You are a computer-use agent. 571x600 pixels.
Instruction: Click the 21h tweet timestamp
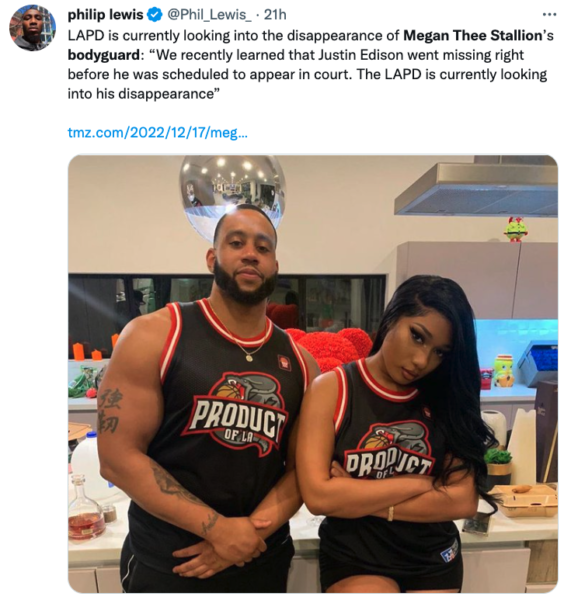tap(275, 15)
